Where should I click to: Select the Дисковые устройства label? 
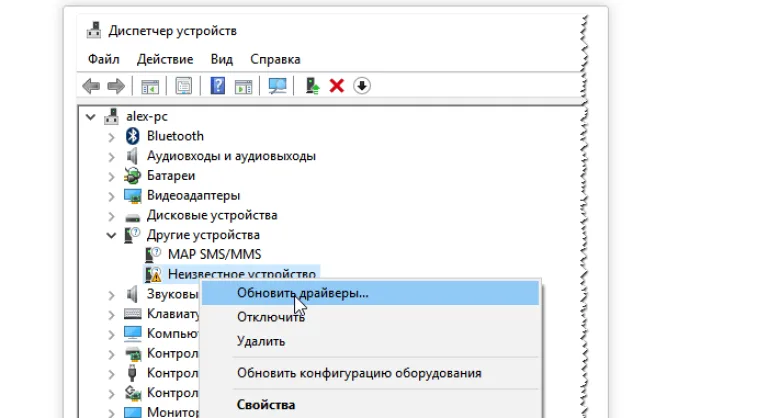click(212, 215)
